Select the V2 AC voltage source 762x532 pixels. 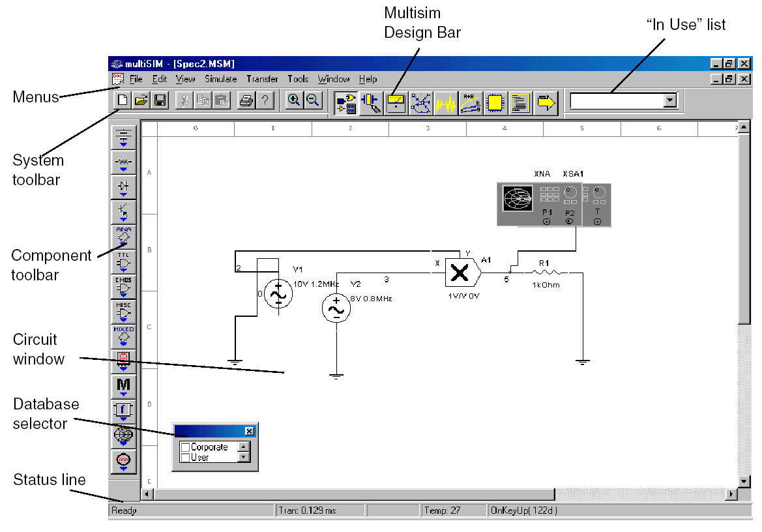[336, 308]
